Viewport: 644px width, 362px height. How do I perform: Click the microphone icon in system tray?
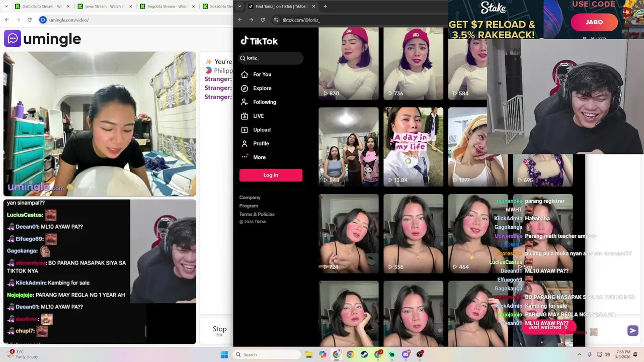coord(590,354)
